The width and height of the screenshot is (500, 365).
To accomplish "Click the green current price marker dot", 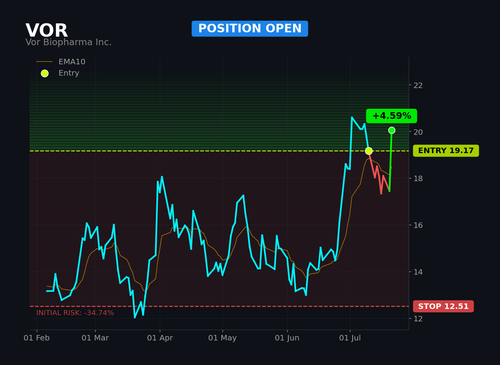I will point(392,130).
